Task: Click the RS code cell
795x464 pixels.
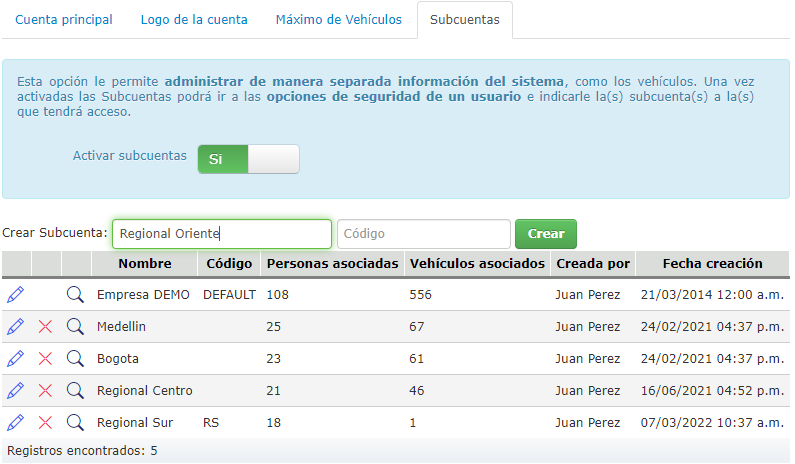Action: 211,422
